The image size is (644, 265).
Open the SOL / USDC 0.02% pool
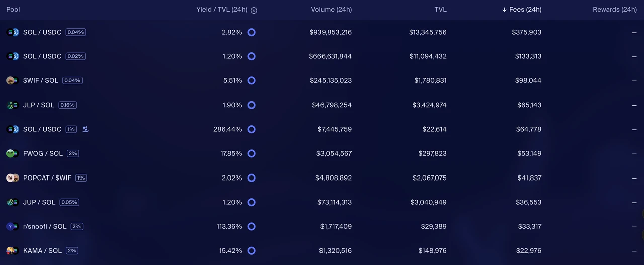coord(42,56)
